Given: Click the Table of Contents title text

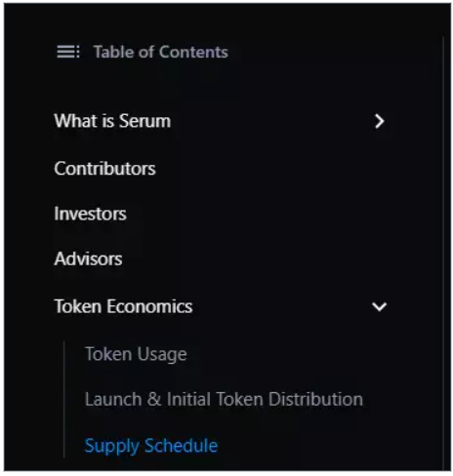Looking at the screenshot, I should [161, 52].
